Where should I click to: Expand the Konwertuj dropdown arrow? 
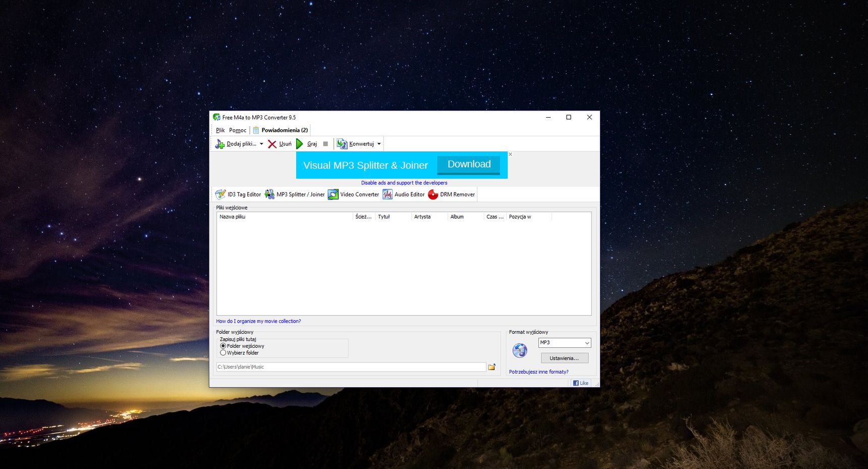(x=379, y=144)
